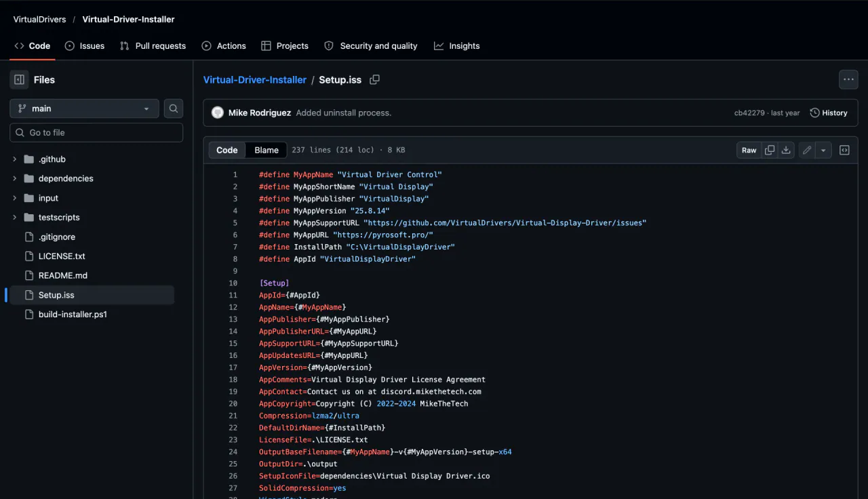Open the Projects tab
Image resolution: width=868 pixels, height=499 pixels.
pos(285,46)
